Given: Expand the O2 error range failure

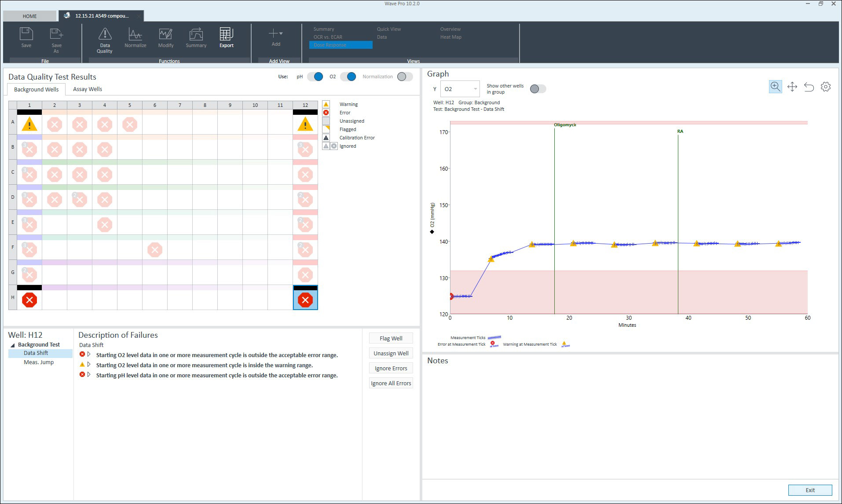Looking at the screenshot, I should (x=89, y=354).
